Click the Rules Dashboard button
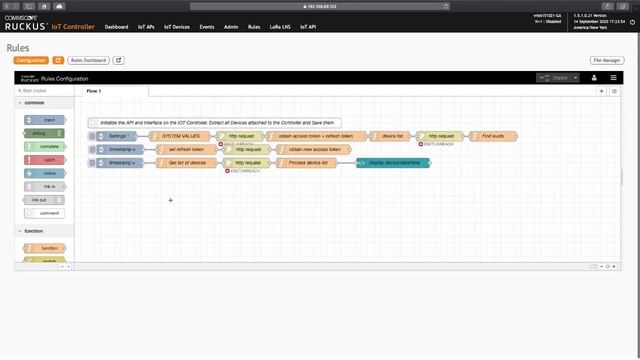The height and width of the screenshot is (360, 640). point(88,60)
